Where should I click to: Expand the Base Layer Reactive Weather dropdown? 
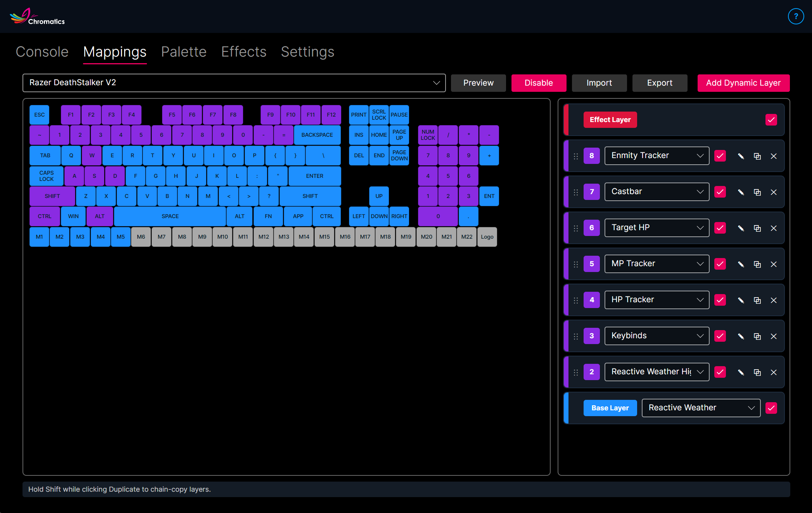point(701,408)
